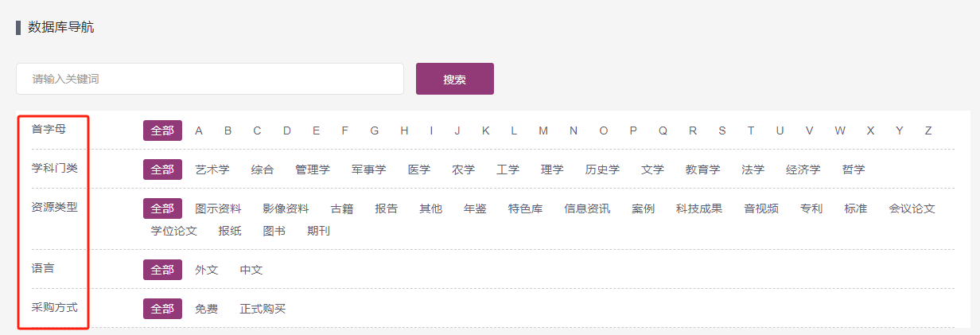Filter by 学位论文 resource type
The image size is (980, 335).
click(x=174, y=231)
